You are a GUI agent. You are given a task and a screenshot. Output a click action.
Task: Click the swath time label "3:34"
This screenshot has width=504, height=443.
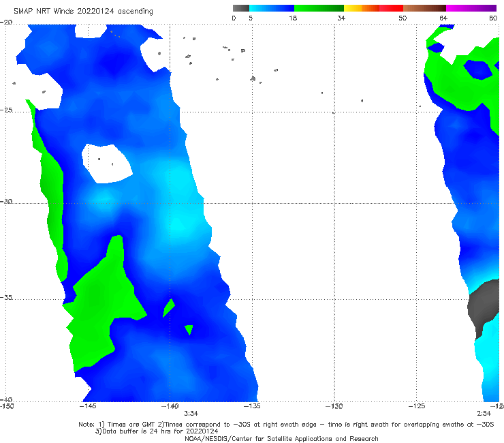pos(191,414)
